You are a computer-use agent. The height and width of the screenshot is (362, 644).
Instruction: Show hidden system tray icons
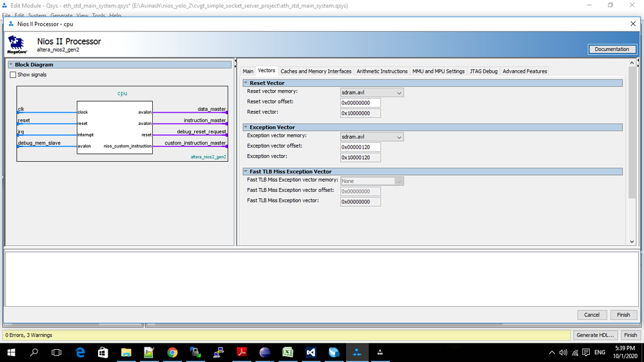(552, 352)
